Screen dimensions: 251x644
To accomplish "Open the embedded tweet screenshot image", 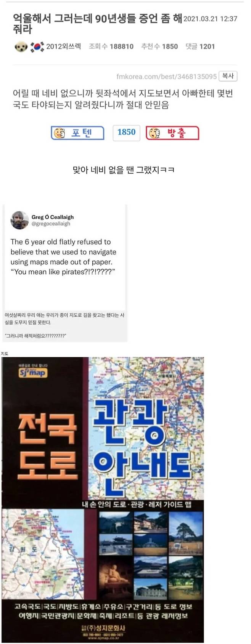I will pos(65,273).
